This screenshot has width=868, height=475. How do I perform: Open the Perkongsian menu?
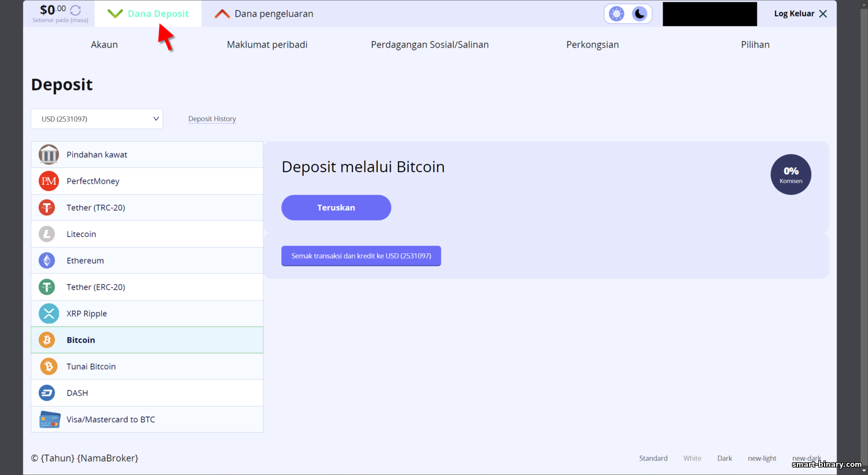593,45
